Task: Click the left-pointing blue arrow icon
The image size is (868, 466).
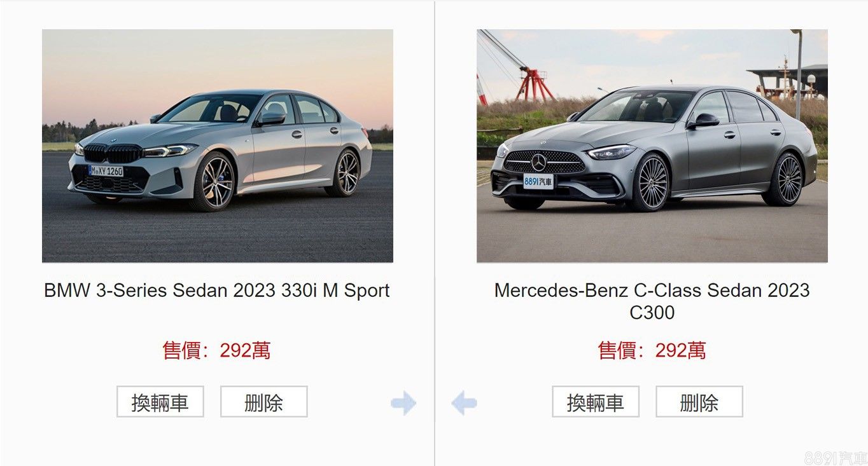Action: click(464, 403)
